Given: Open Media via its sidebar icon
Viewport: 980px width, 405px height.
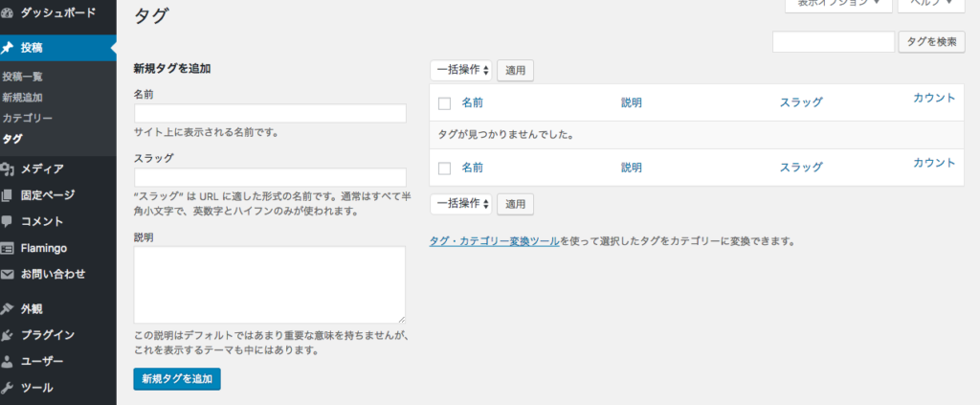Looking at the screenshot, I should 8,169.
